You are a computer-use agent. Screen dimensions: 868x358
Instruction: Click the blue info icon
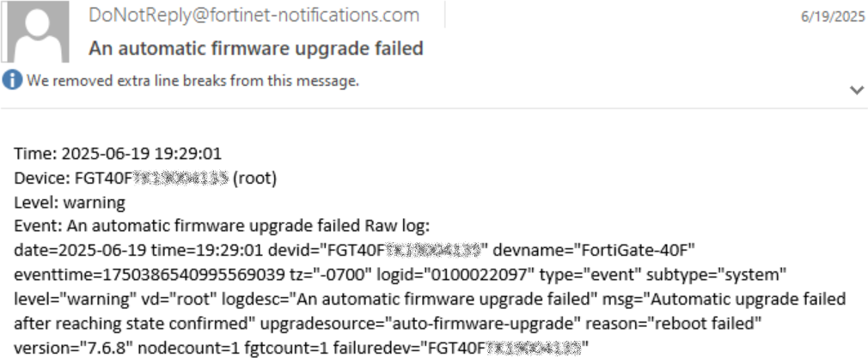(x=13, y=81)
